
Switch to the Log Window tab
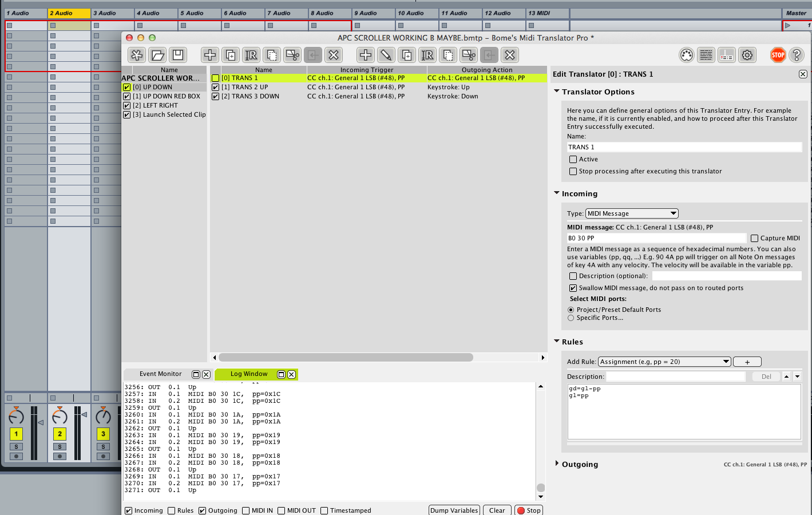pos(249,374)
